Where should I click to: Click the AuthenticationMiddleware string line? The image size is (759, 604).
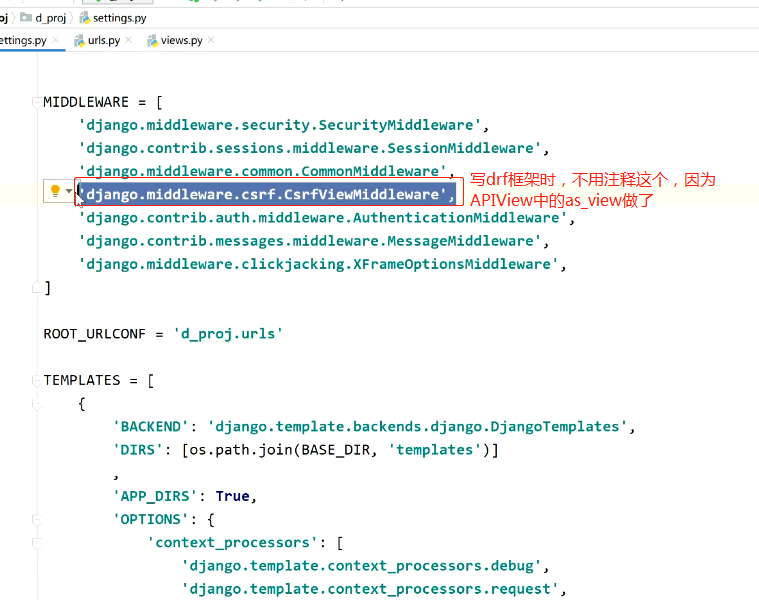(x=327, y=218)
